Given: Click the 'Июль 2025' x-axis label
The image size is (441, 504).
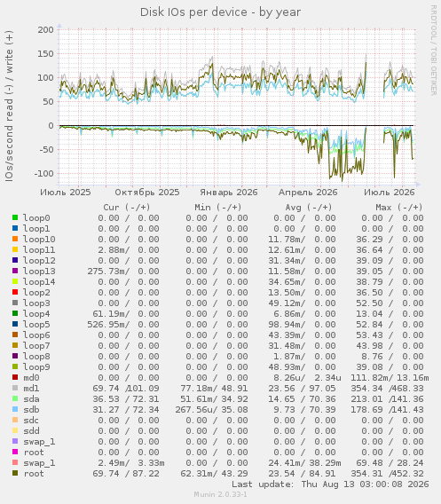Looking at the screenshot, I should pyautogui.click(x=66, y=193).
